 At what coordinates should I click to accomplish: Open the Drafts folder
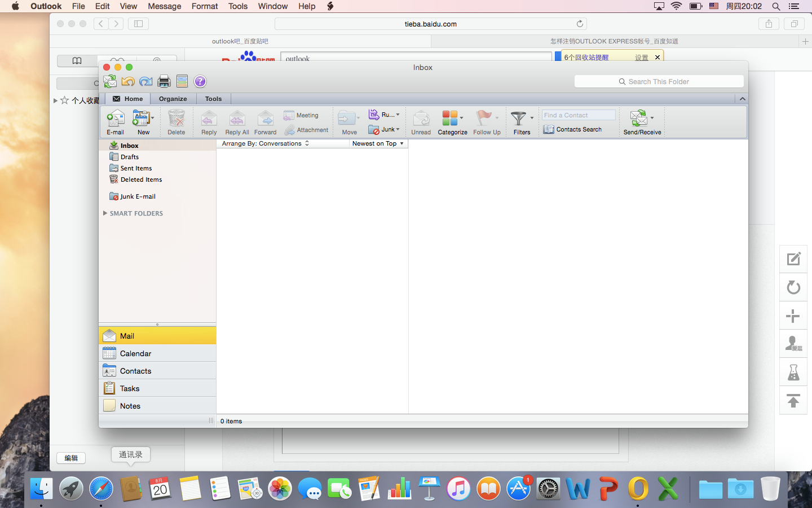click(x=157, y=157)
